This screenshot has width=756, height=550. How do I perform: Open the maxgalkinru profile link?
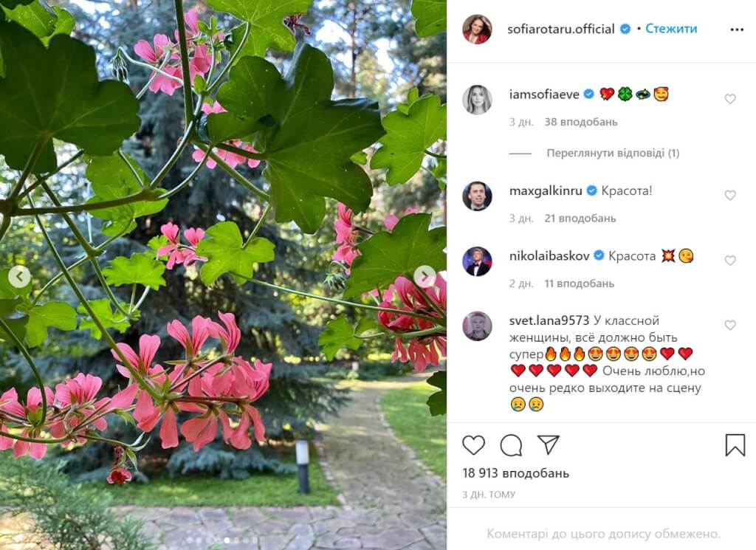(546, 191)
